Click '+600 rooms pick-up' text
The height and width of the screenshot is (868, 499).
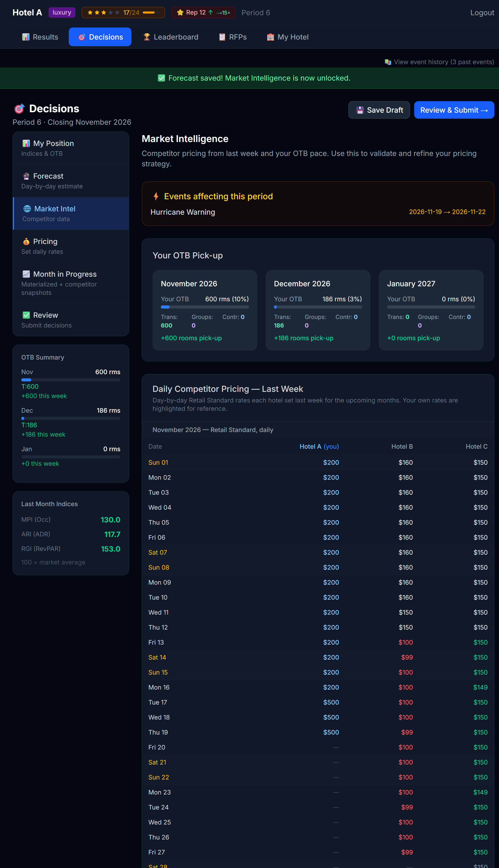coord(191,338)
